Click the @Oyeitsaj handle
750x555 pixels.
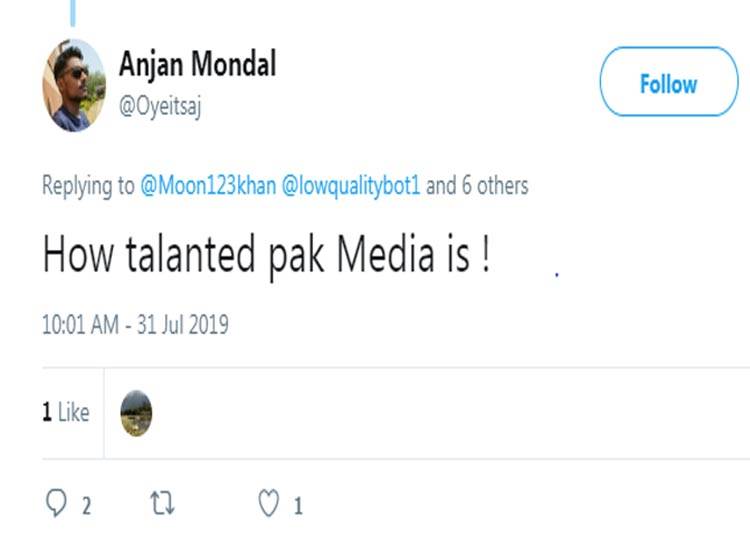pyautogui.click(x=160, y=108)
